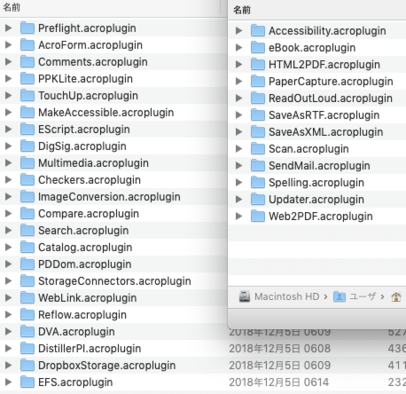Image resolution: width=406 pixels, height=394 pixels.
Task: Select the Updater.acroplugin file name
Action: [x=316, y=199]
